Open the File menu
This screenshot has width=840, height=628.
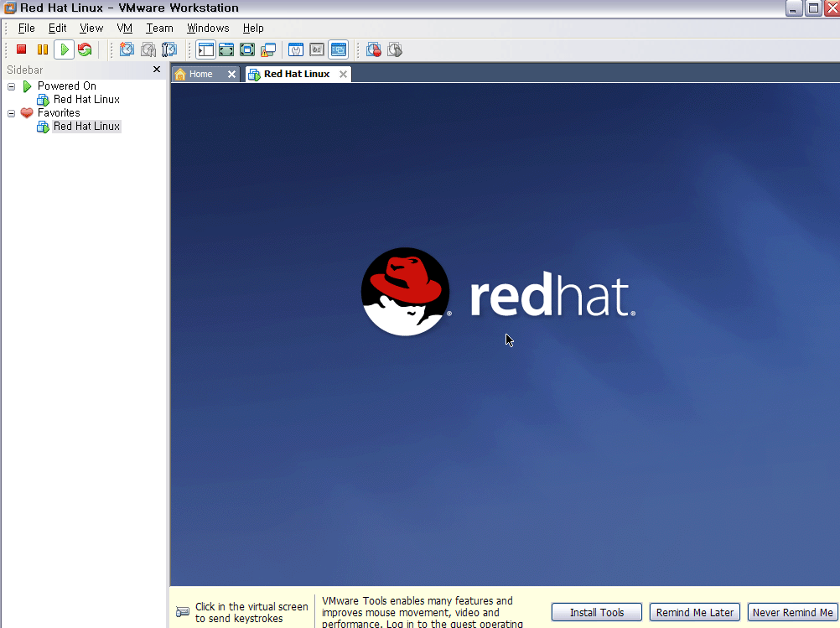(26, 29)
